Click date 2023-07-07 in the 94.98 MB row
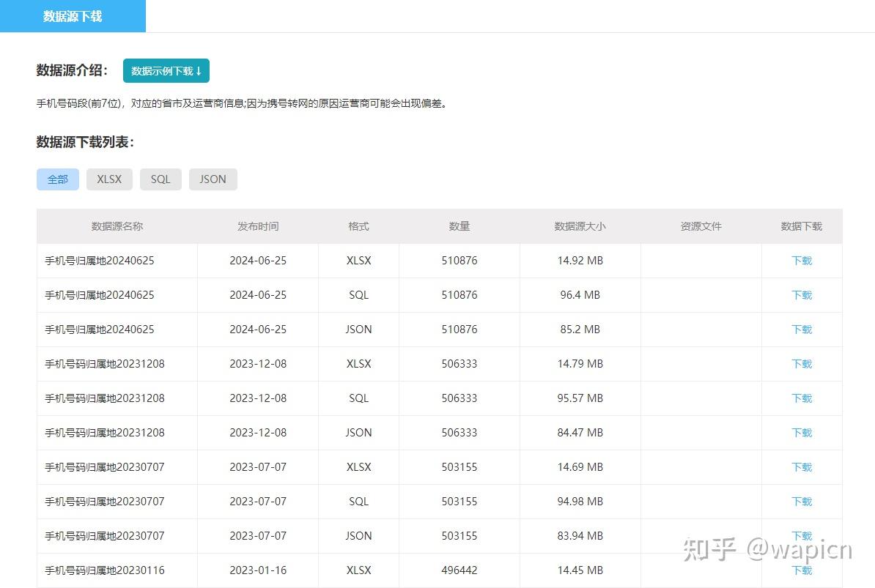Viewport: 875px width, 588px height. point(258,502)
